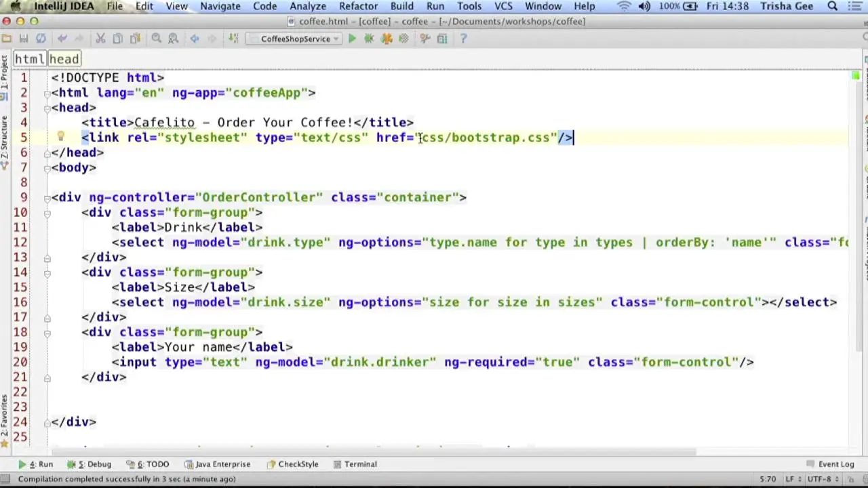The width and height of the screenshot is (868, 488).
Task: Open the Tools menu
Action: (x=469, y=6)
